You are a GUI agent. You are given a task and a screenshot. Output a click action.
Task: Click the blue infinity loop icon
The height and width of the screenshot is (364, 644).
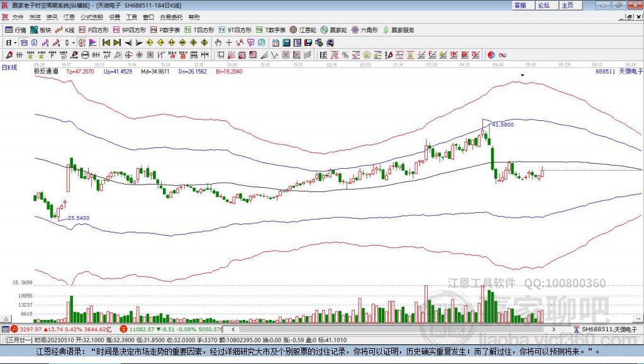(x=502, y=55)
